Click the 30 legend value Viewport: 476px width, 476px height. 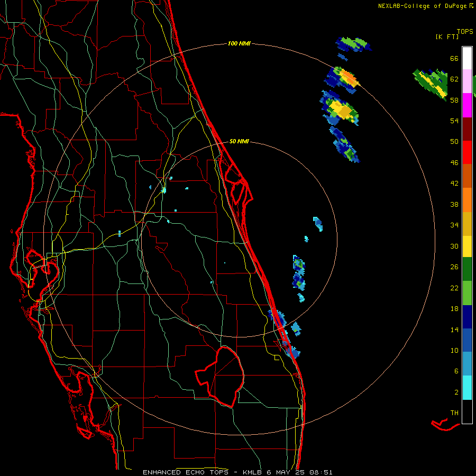[x=454, y=246]
